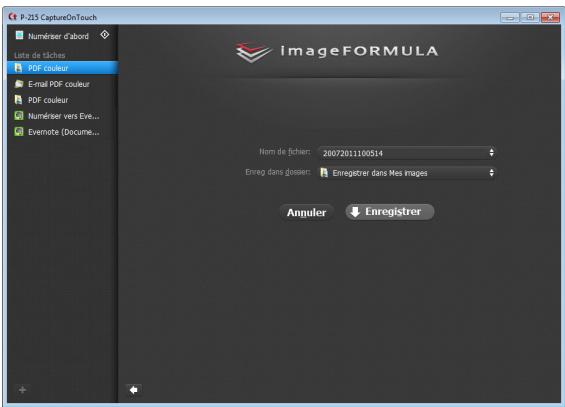Open the Nom de fichier dropdown arrows
565x407 pixels.
pyautogui.click(x=491, y=153)
